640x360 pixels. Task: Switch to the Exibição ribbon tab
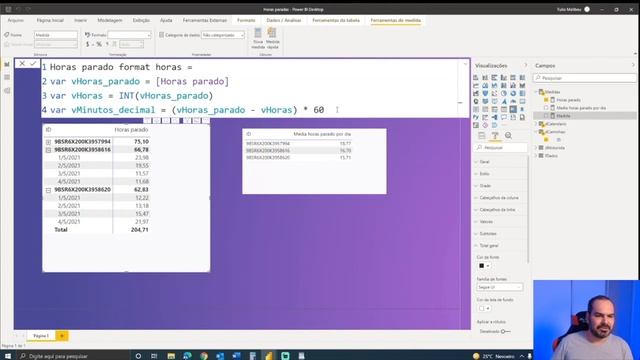pyautogui.click(x=141, y=20)
